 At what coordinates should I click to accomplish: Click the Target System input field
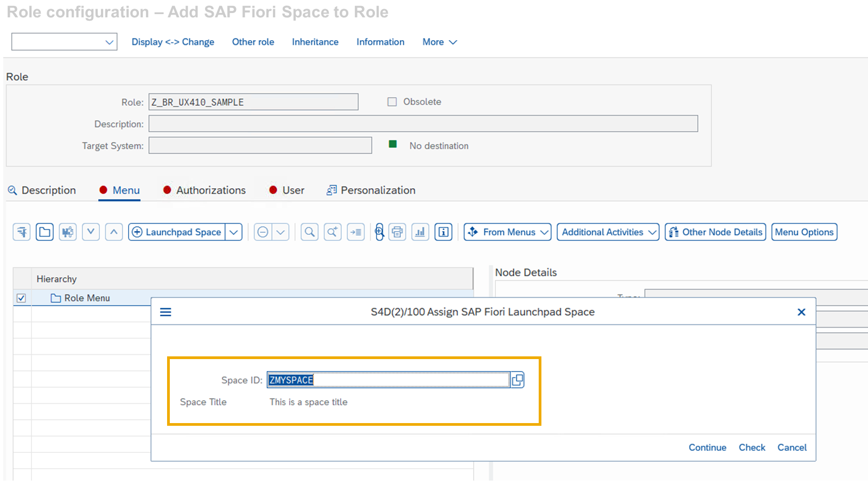[x=260, y=145]
